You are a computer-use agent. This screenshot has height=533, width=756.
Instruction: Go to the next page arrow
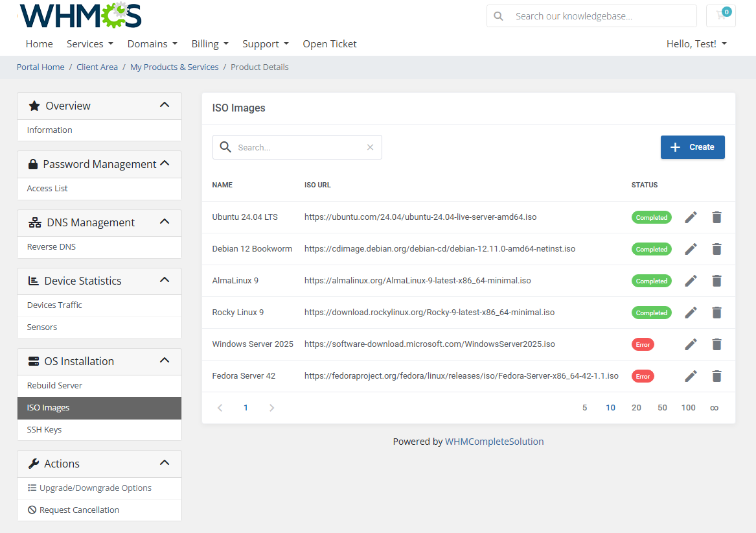[x=271, y=408]
